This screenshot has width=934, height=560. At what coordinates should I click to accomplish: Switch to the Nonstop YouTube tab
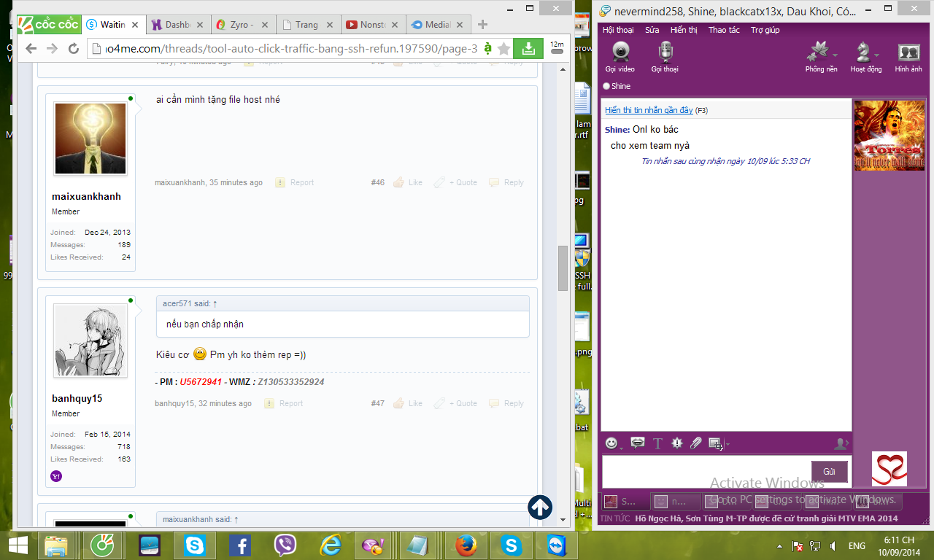tap(373, 25)
